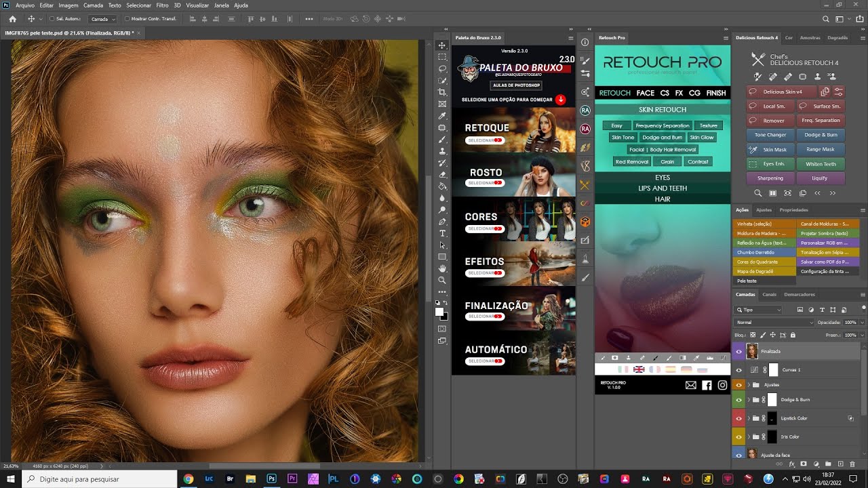
Task: Select the Move tool in the toolbar
Action: pos(442,45)
